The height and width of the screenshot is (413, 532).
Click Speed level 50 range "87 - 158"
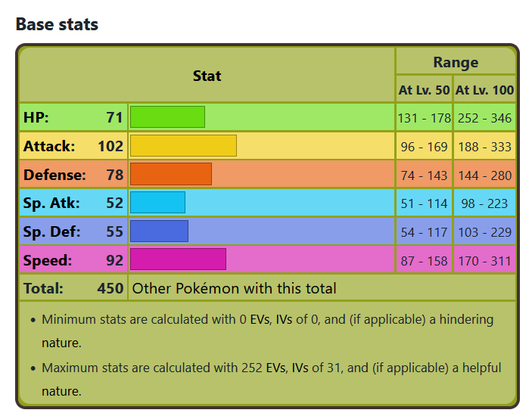(x=424, y=262)
